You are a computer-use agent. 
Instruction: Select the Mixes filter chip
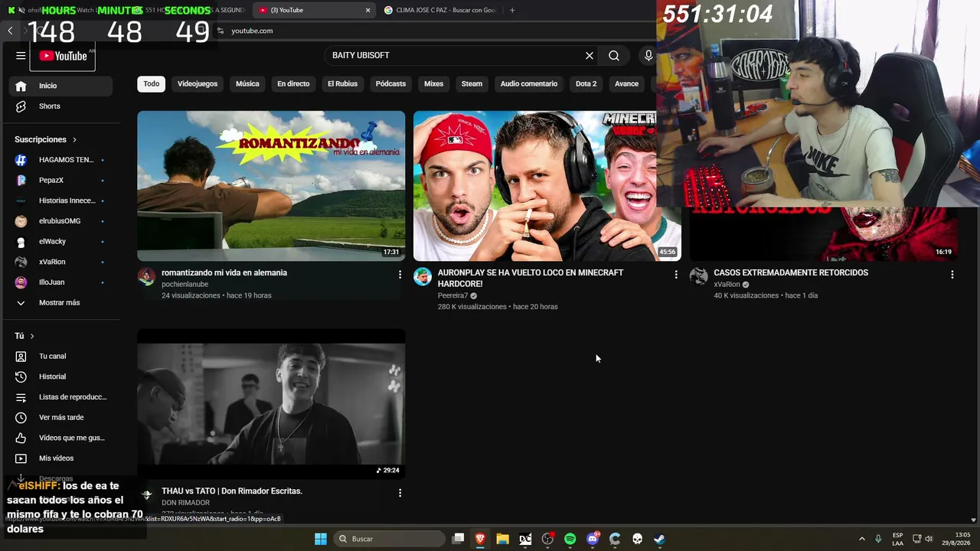click(433, 84)
